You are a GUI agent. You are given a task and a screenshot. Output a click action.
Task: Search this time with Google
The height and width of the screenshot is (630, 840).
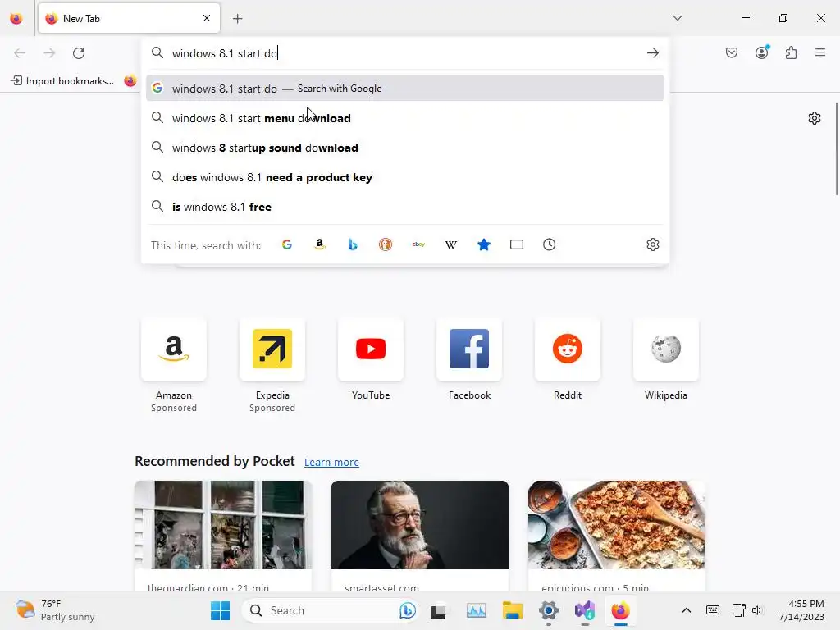click(x=287, y=244)
